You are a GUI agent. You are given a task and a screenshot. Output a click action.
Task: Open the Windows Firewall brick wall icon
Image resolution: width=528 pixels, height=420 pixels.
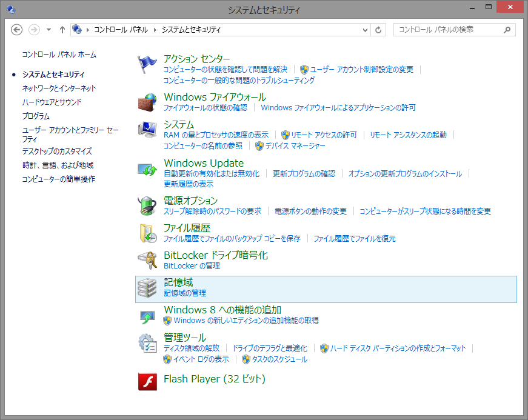[147, 102]
